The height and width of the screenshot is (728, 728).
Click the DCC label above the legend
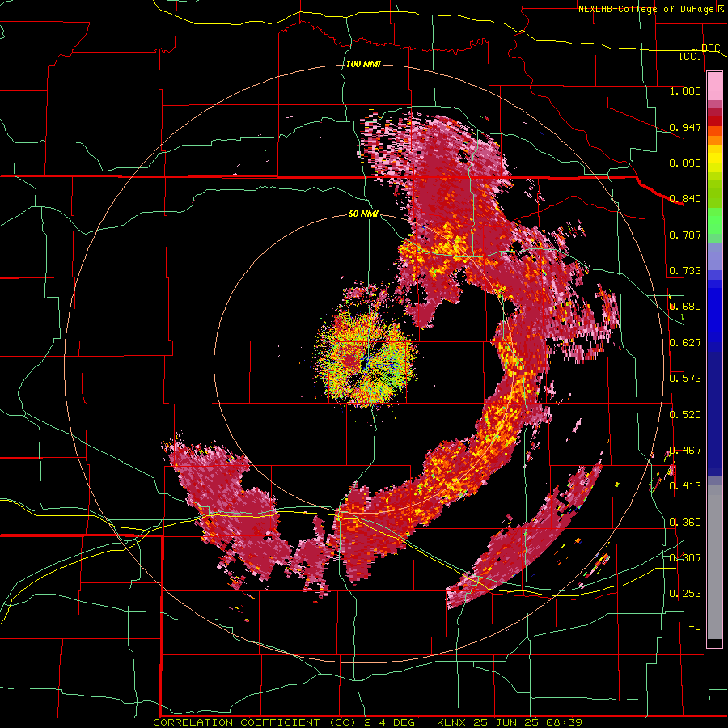(710, 48)
